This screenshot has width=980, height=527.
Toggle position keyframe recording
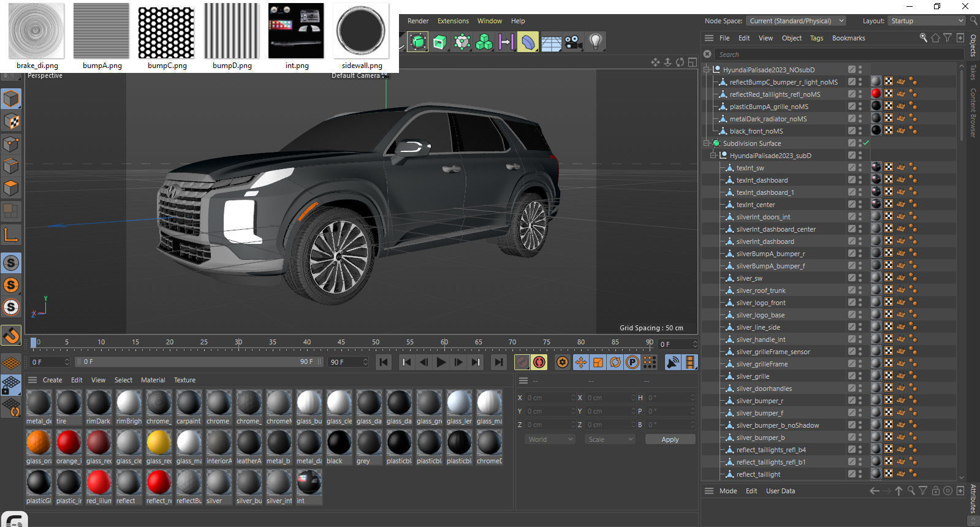click(581, 362)
